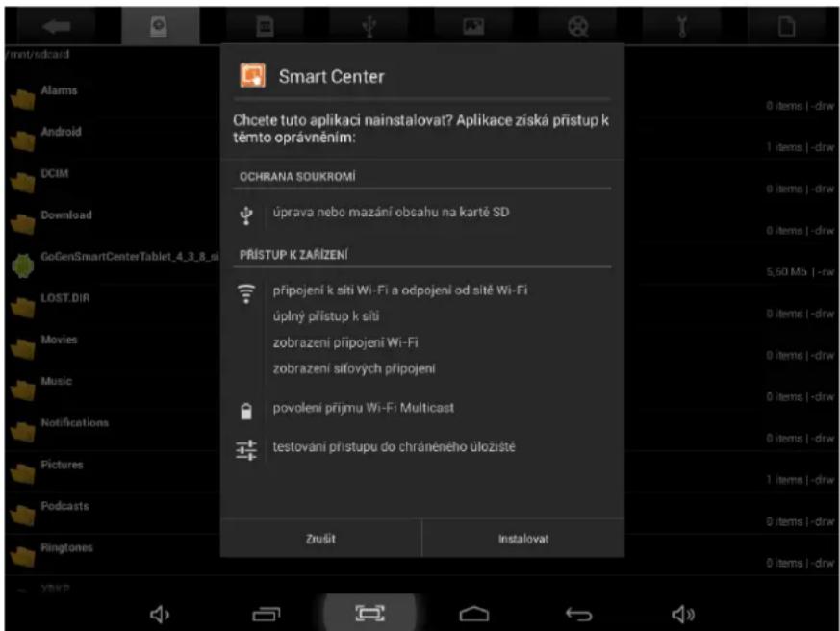Tap the volume up navigation icon
This screenshot has width=840, height=631.
click(x=683, y=614)
